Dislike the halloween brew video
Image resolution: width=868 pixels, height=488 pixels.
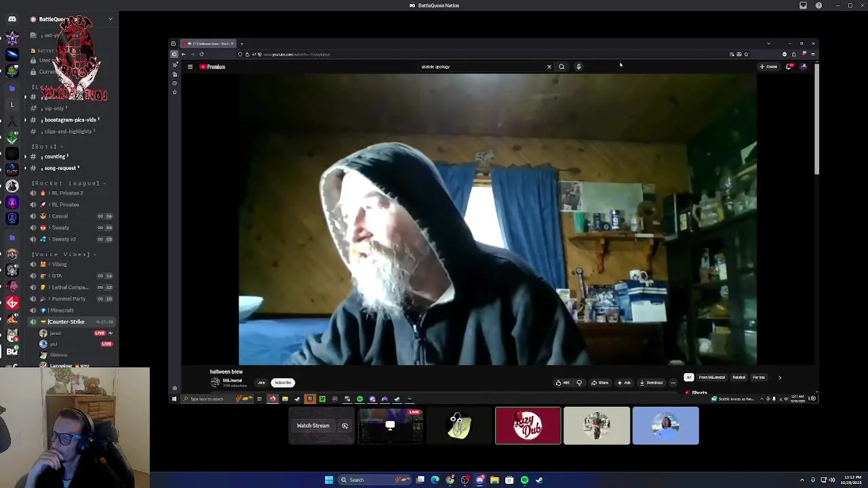coord(579,382)
